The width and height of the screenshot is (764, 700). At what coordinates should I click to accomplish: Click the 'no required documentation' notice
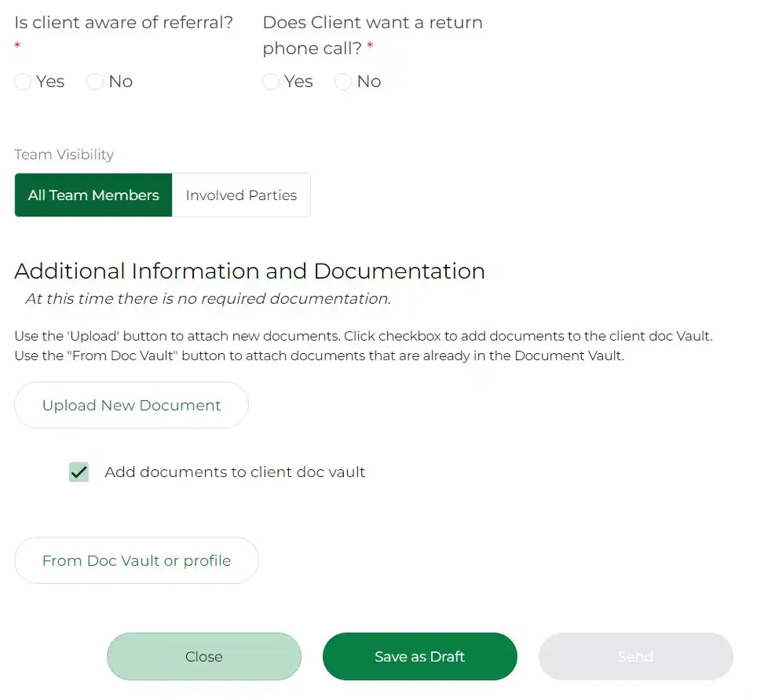pyautogui.click(x=208, y=299)
